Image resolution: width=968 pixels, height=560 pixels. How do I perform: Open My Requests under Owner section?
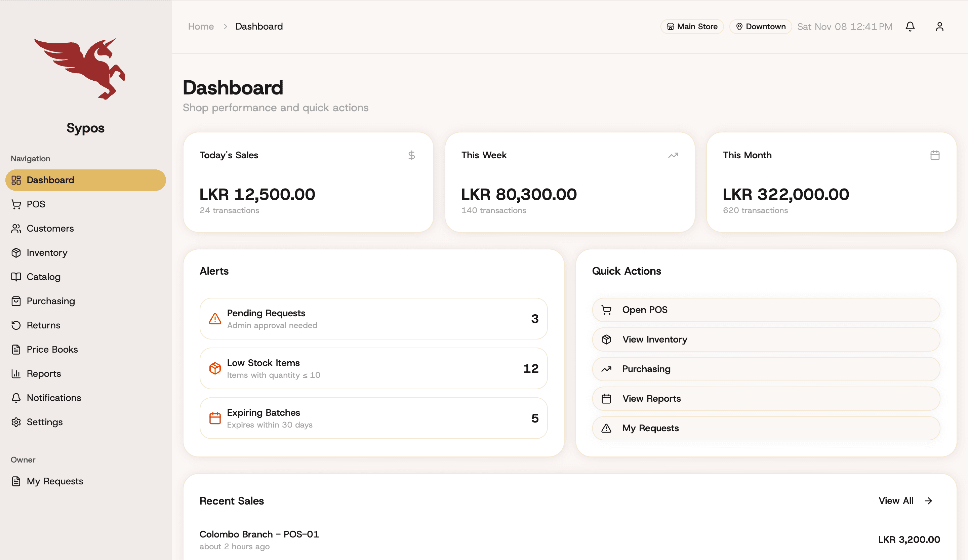pyautogui.click(x=55, y=481)
